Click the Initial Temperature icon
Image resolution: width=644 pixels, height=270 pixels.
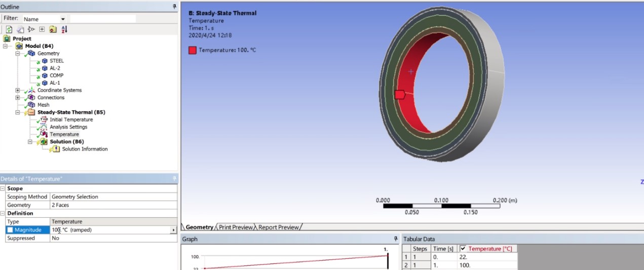(x=44, y=120)
